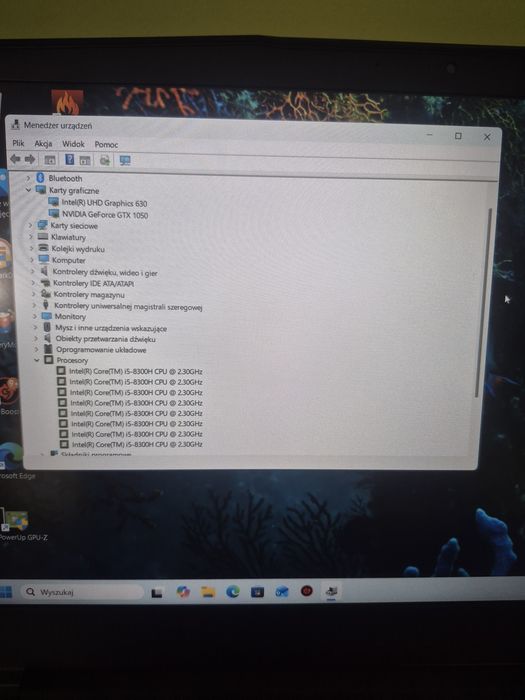Open File Explorer from the taskbar

tap(208, 592)
